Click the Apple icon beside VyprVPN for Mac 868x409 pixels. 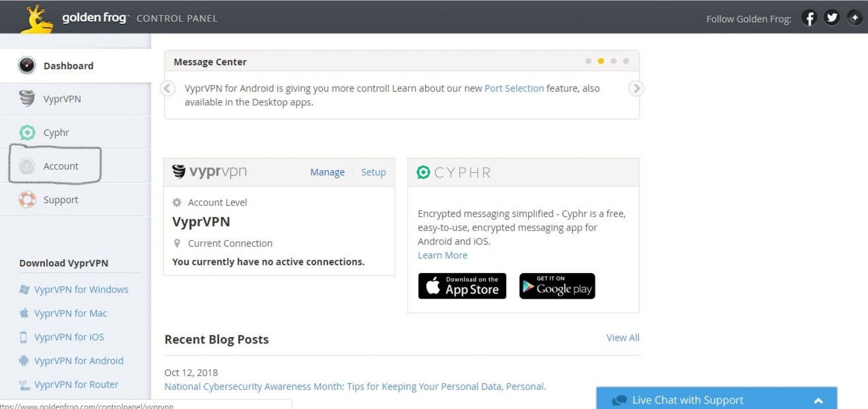tap(24, 313)
